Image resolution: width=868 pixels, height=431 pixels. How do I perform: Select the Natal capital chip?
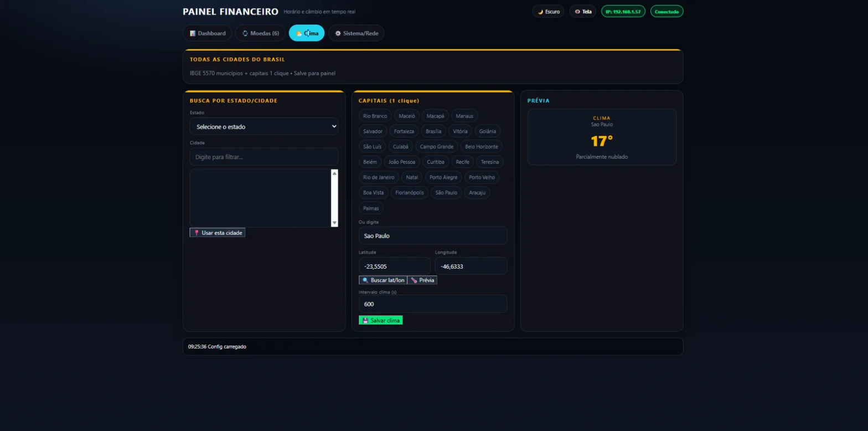click(412, 177)
